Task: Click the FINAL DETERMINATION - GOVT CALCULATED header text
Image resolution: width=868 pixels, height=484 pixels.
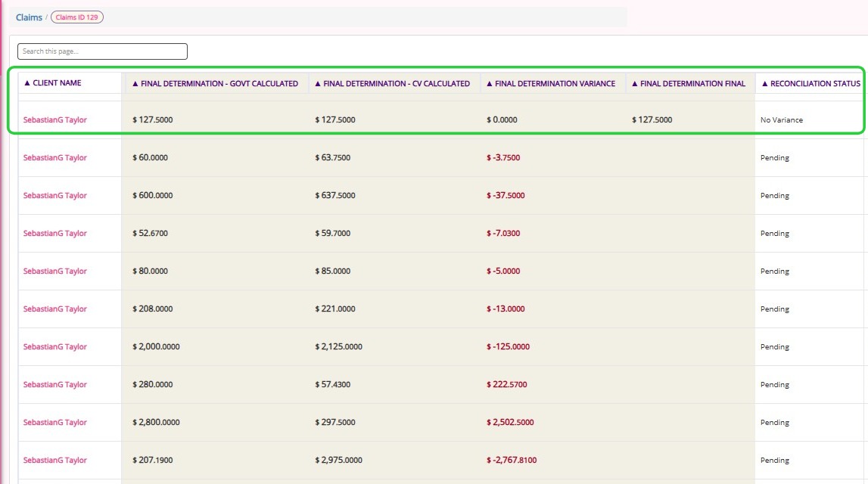Action: coord(219,83)
